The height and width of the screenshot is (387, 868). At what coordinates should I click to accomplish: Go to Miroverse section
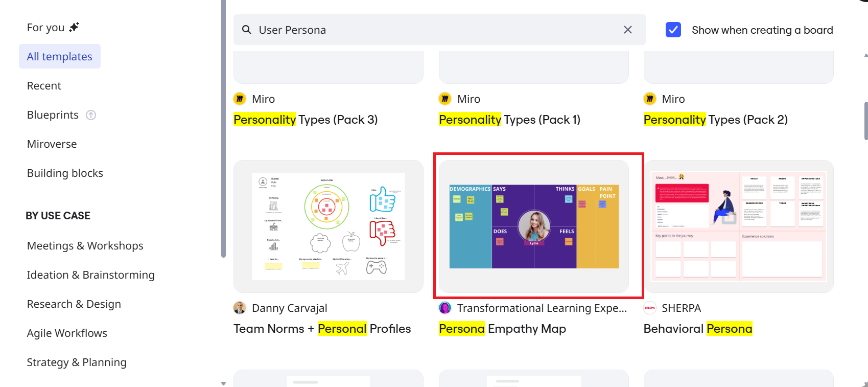coord(52,144)
